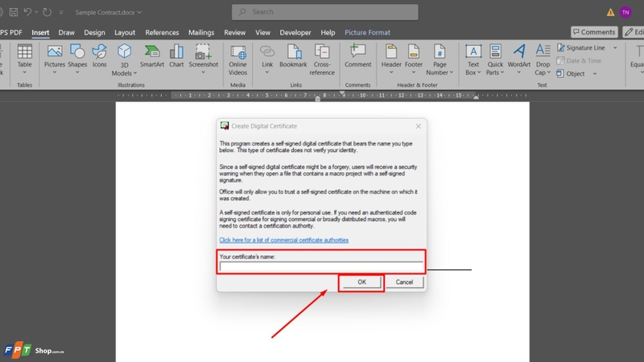Screen dimensions: 644x362
Task: Choose the WordArt icon
Action: point(518,60)
